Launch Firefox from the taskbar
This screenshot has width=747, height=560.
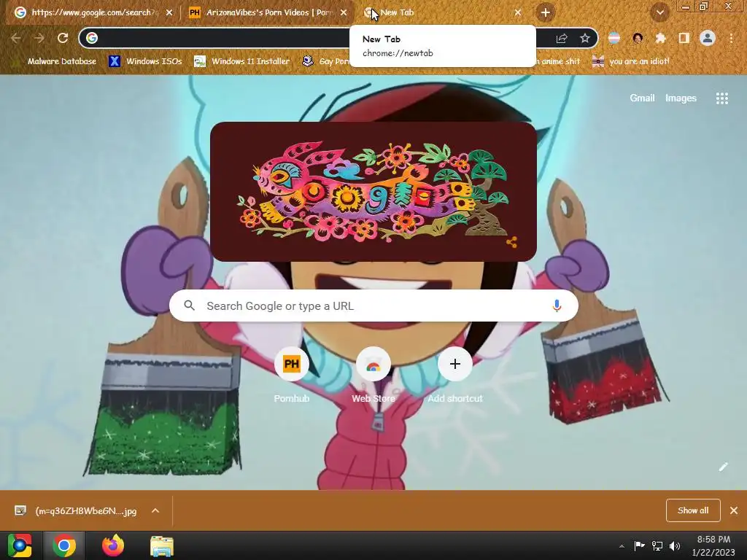(113, 545)
